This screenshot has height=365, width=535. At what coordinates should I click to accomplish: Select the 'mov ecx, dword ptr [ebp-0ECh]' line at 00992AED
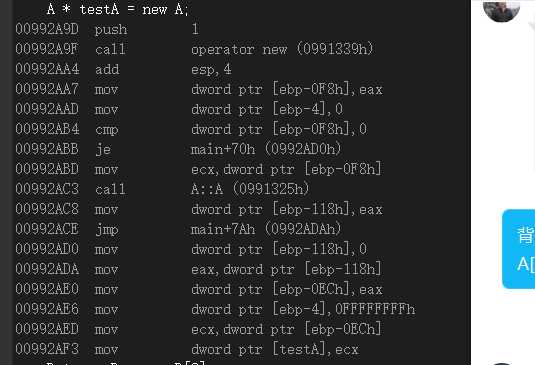click(x=198, y=329)
